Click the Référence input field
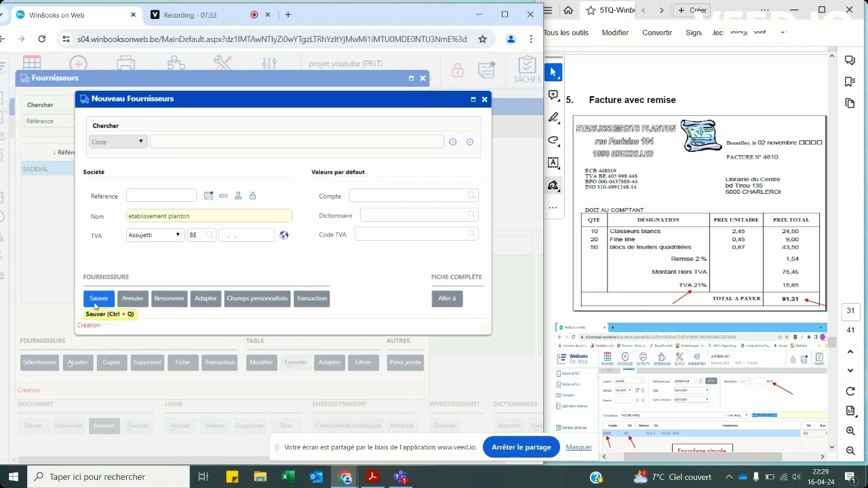868x488 pixels. pos(161,196)
